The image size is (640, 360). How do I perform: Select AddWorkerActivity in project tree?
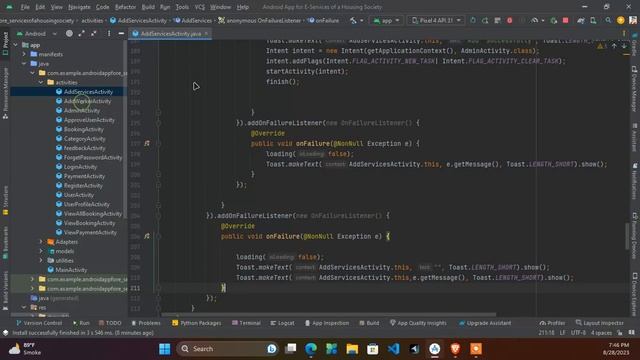click(x=87, y=101)
